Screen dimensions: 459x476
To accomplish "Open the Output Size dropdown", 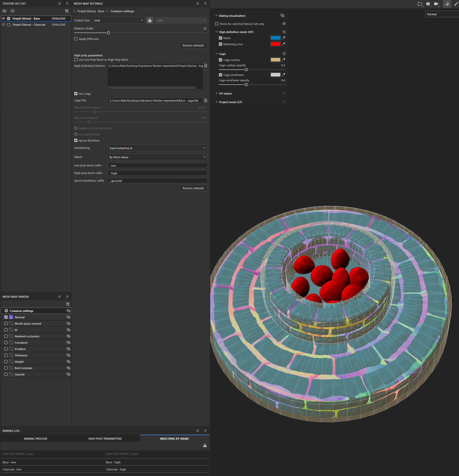I will coord(118,20).
